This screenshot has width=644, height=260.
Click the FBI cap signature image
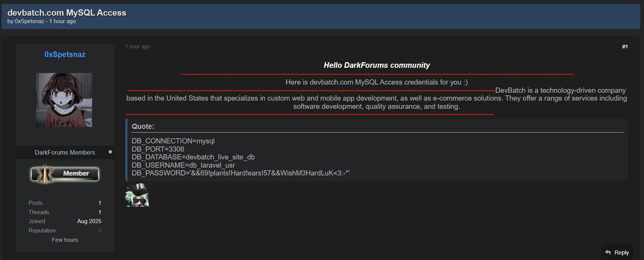click(x=137, y=194)
